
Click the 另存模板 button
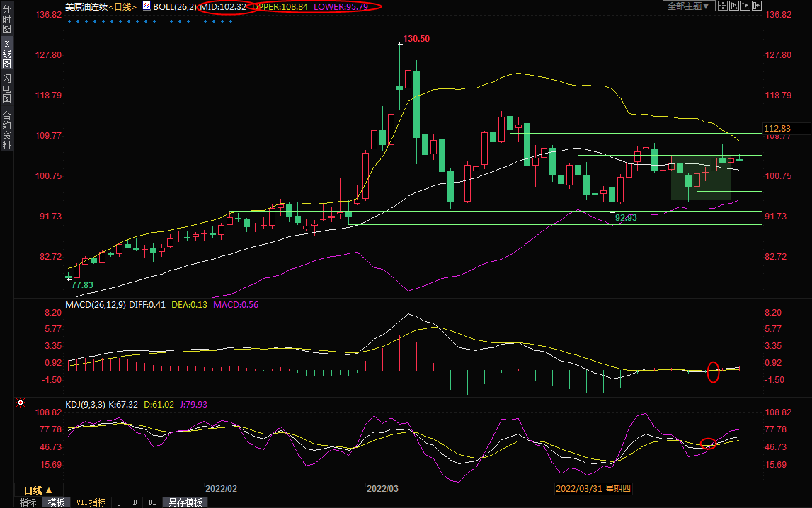185,502
